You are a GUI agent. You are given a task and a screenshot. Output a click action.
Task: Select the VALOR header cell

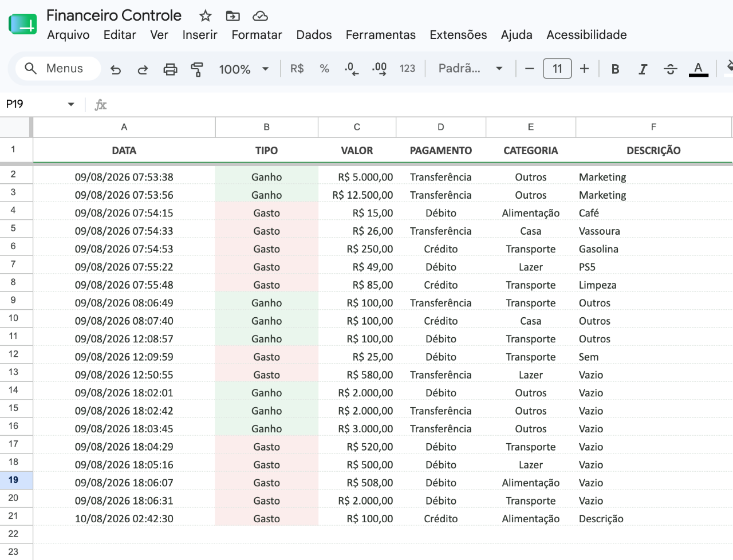click(357, 151)
